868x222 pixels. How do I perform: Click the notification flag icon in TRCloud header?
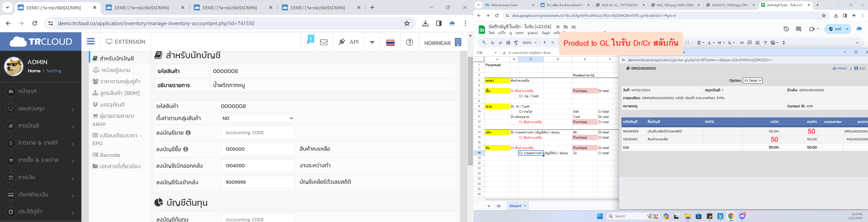(x=310, y=39)
